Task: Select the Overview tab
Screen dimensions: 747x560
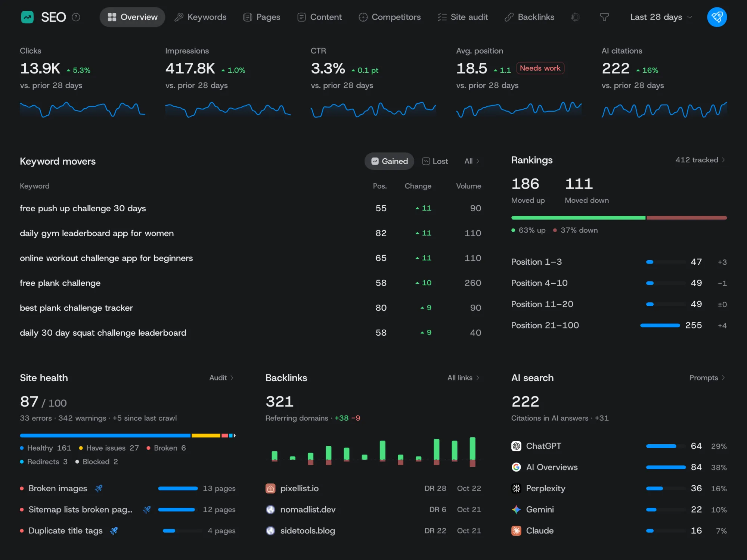Action: point(132,17)
